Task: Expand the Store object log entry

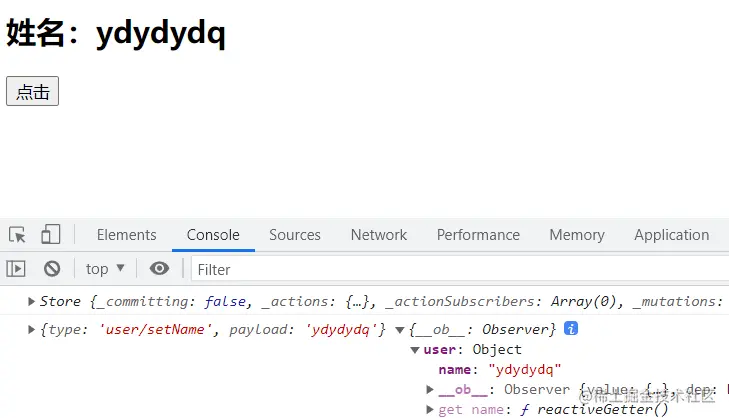Action: [32, 301]
